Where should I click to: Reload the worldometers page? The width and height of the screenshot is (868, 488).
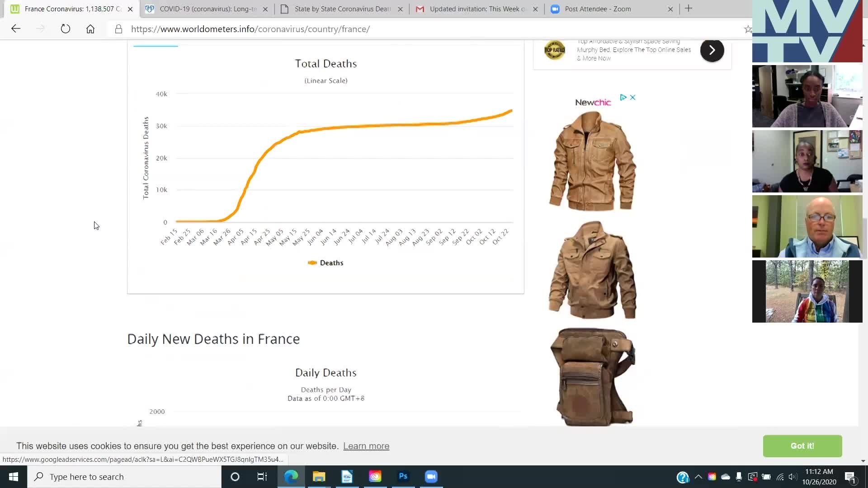66,29
